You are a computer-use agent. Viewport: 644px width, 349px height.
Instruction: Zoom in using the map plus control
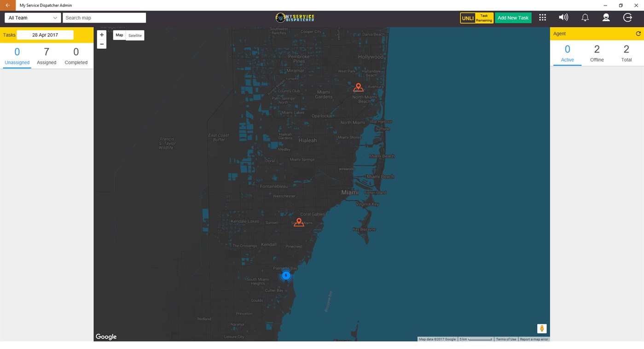pyautogui.click(x=101, y=34)
